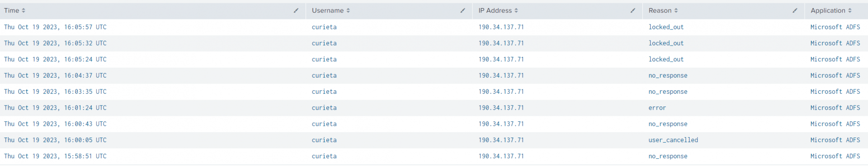This screenshot has height=166, width=868.
Task: Click the first locked_out reason value
Action: [666, 27]
